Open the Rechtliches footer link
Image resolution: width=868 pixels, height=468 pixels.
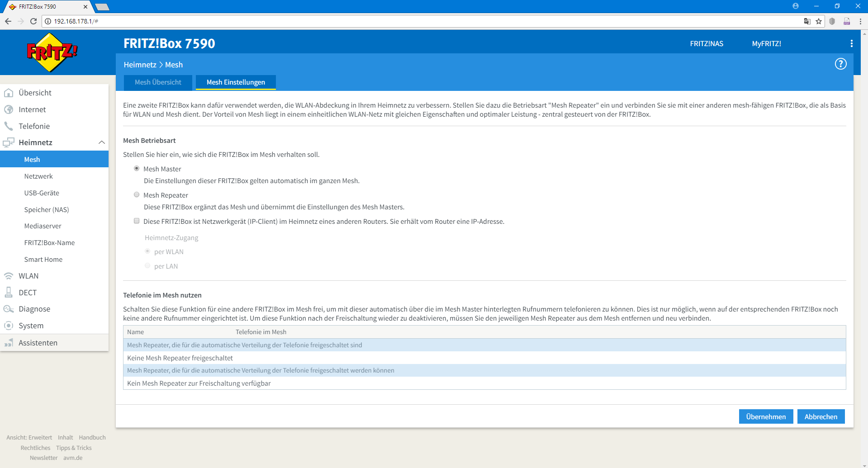pos(35,448)
